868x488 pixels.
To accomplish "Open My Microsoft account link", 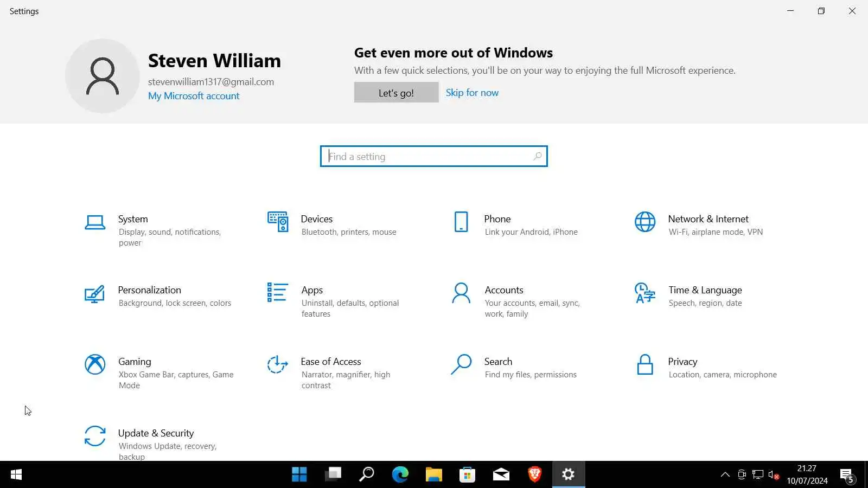I will [x=194, y=96].
